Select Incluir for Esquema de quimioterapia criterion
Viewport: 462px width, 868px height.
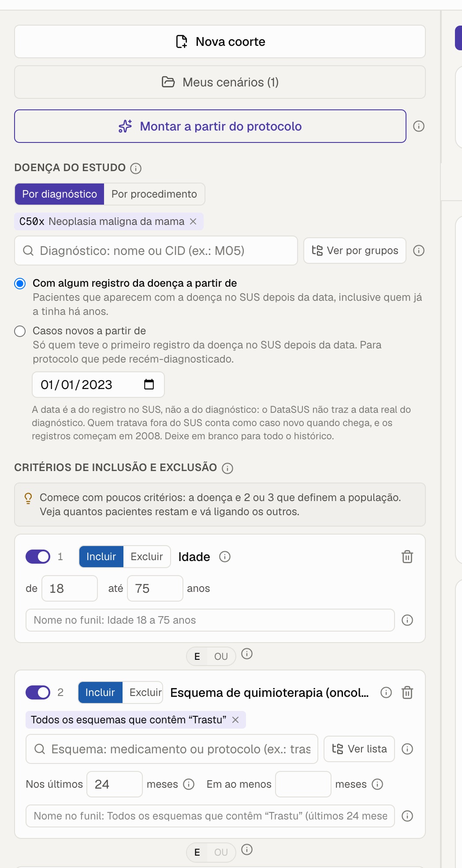tap(100, 692)
